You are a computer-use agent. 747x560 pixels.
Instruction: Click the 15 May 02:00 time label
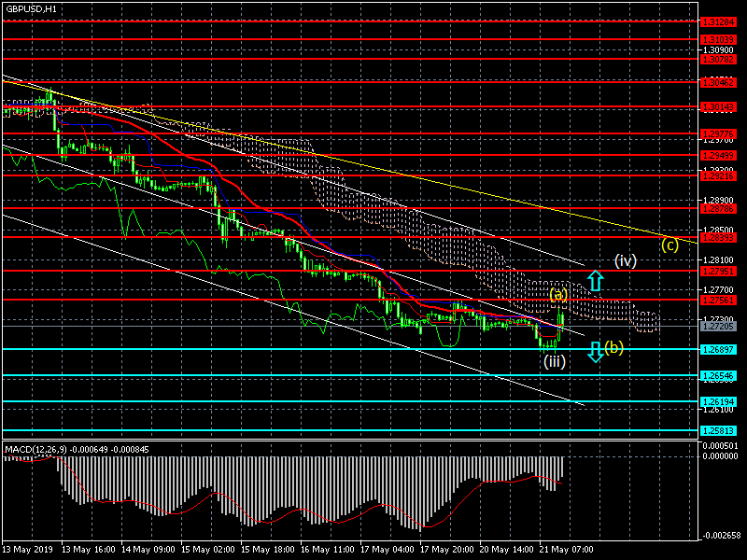tap(208, 550)
